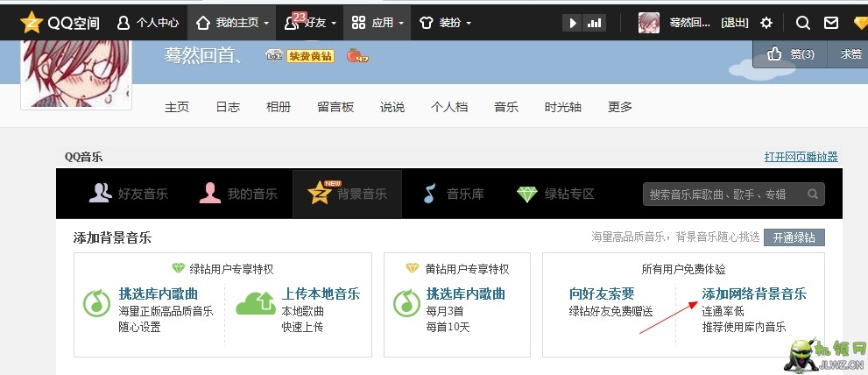Image resolution: width=868 pixels, height=375 pixels.
Task: Go to the 日志 tab
Action: [x=228, y=107]
